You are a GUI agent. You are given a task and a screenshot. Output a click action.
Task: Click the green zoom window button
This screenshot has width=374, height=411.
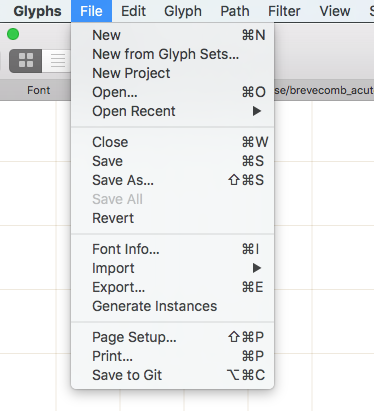[13, 34]
